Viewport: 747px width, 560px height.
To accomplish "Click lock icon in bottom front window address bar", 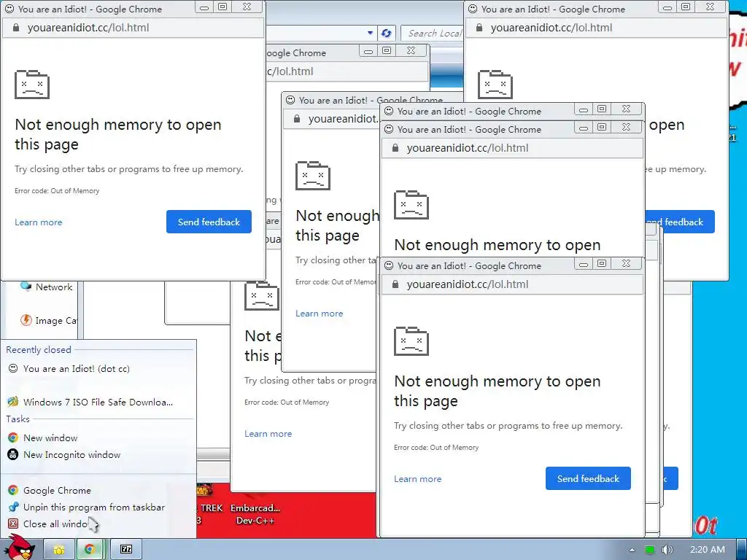I will (395, 284).
